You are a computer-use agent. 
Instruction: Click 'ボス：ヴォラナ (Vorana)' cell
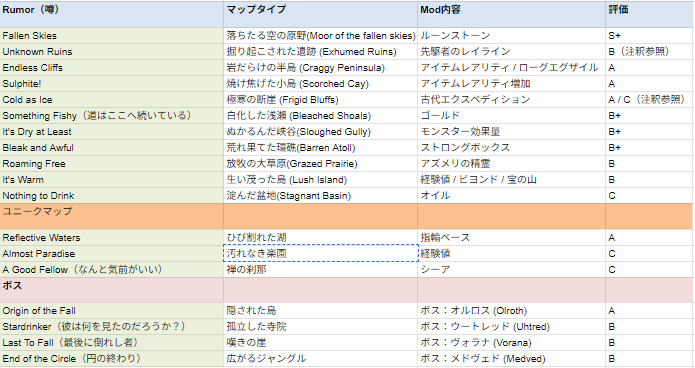[x=511, y=343]
